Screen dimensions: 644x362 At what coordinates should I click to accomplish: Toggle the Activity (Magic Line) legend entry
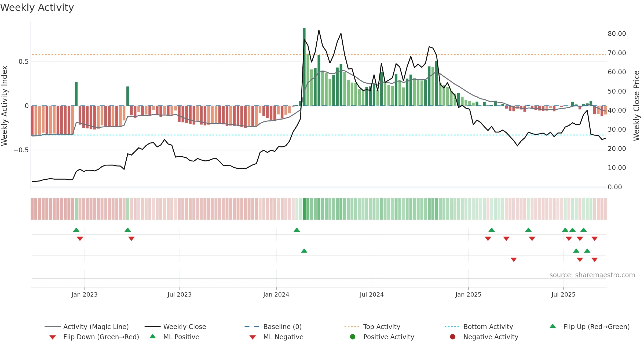pos(87,327)
